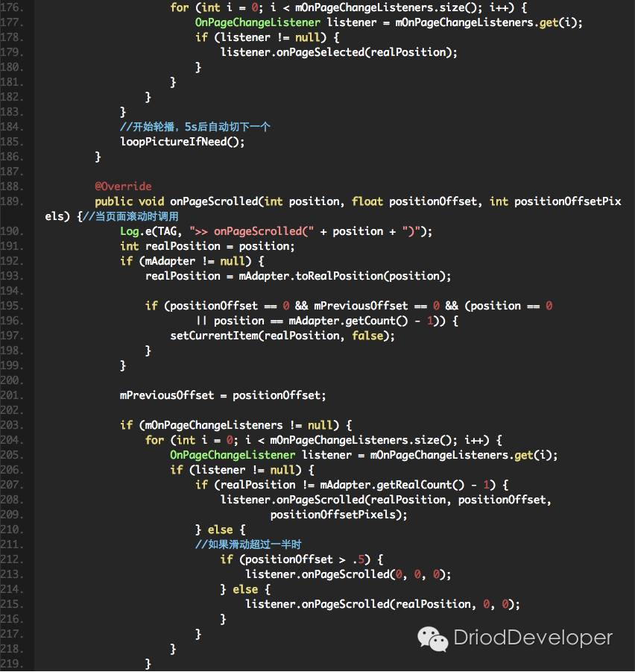Click '} else {' on line 214

pos(245,589)
